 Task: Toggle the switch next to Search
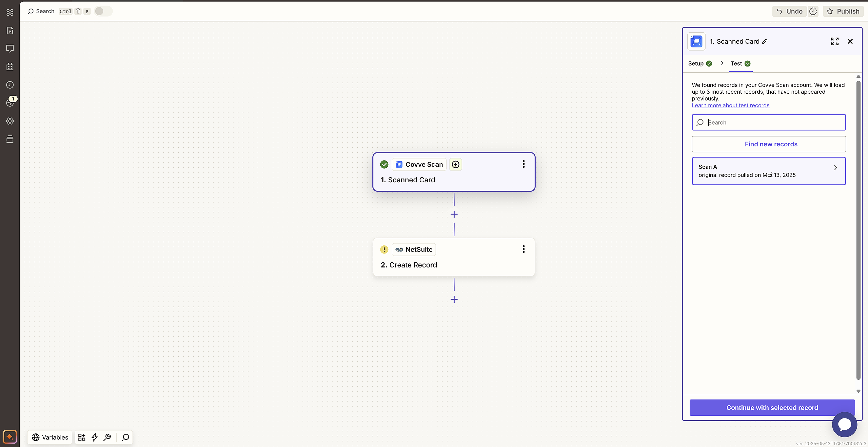103,11
